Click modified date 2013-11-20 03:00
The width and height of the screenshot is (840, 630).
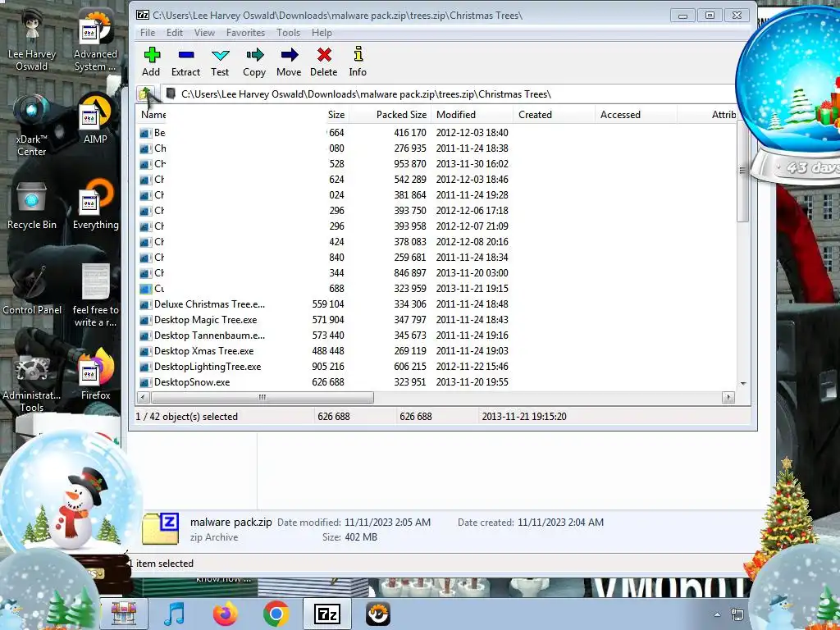click(x=472, y=272)
